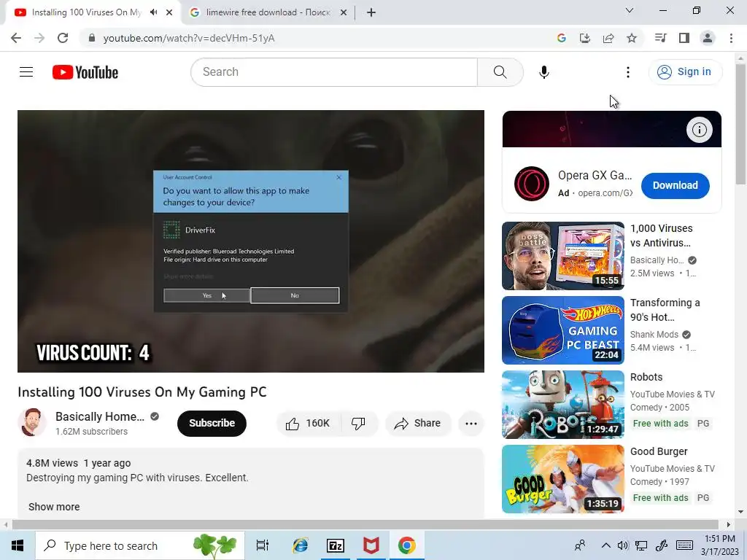
Task: Close the limewire free download tab
Action: (343, 12)
